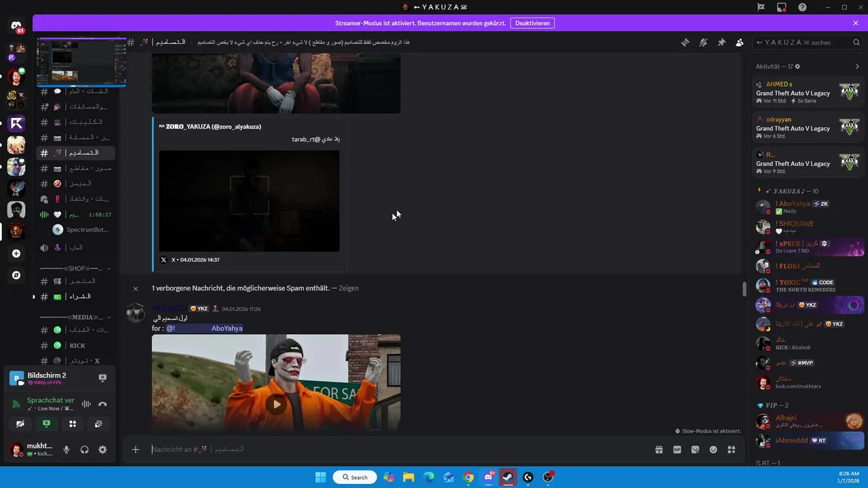Toggle the member list icon
This screenshot has width=868, height=488.
[739, 42]
